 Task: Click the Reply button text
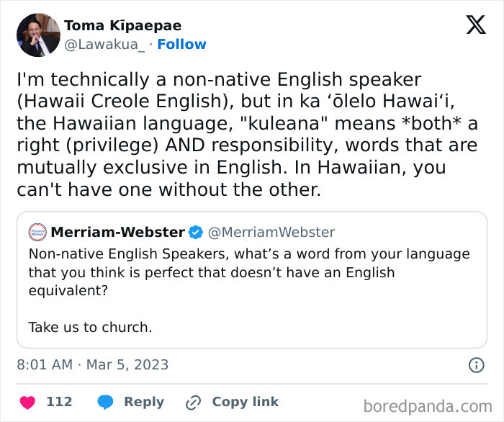[143, 402]
